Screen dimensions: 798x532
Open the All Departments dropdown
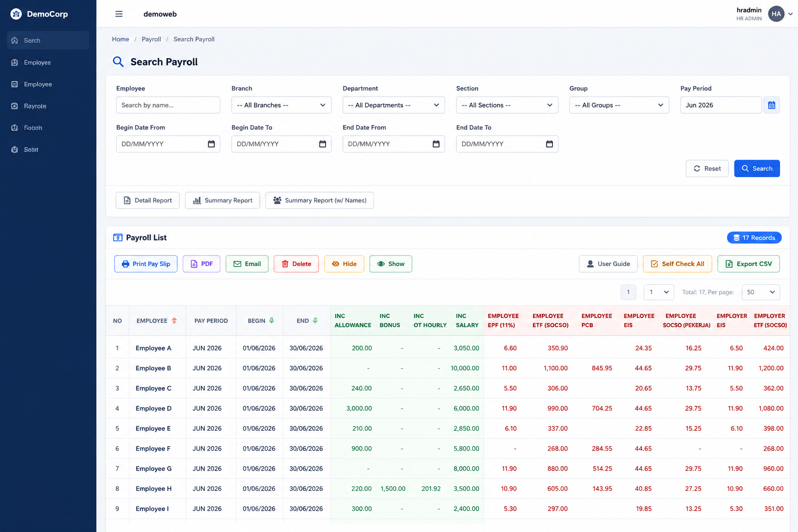pos(393,105)
